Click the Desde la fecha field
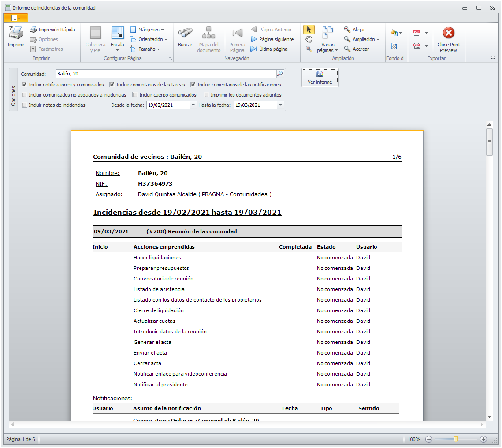Viewport: 502px width, 448px height. coord(168,105)
